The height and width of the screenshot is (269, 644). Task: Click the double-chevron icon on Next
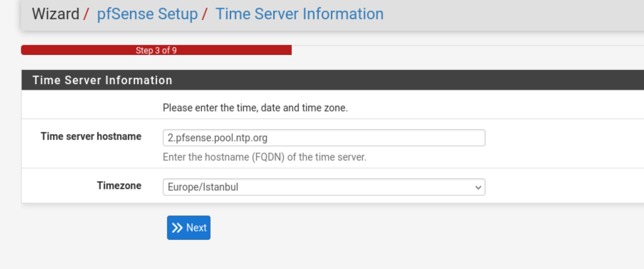177,228
